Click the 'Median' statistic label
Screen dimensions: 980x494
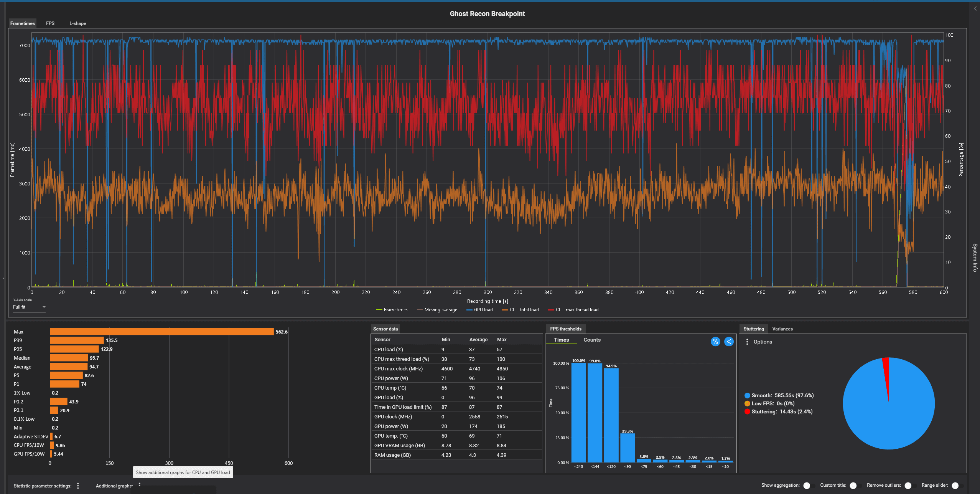(x=22, y=358)
